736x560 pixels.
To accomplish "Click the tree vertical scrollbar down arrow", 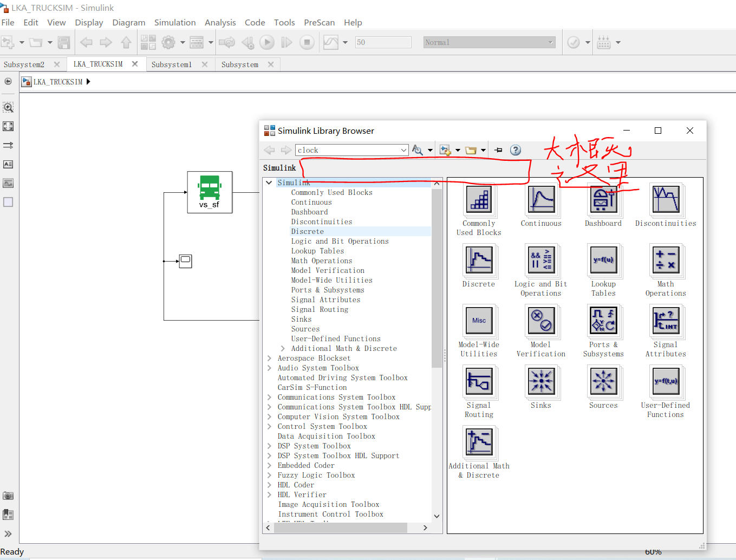I will pos(437,516).
